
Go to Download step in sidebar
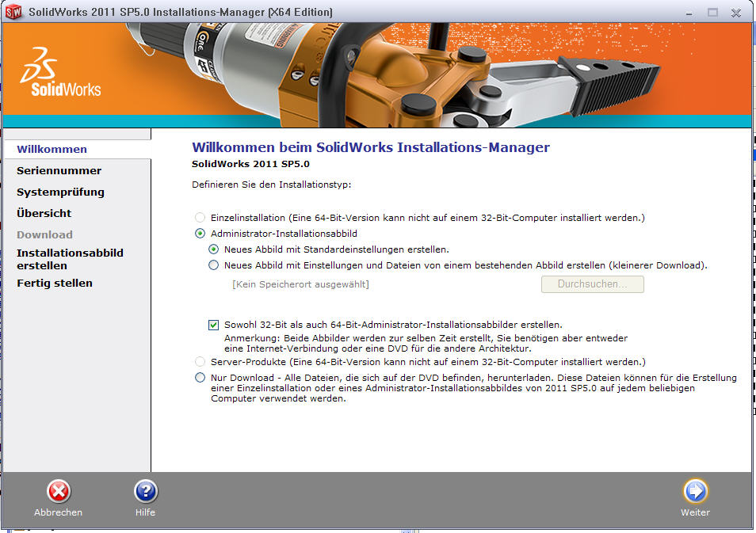pos(45,234)
